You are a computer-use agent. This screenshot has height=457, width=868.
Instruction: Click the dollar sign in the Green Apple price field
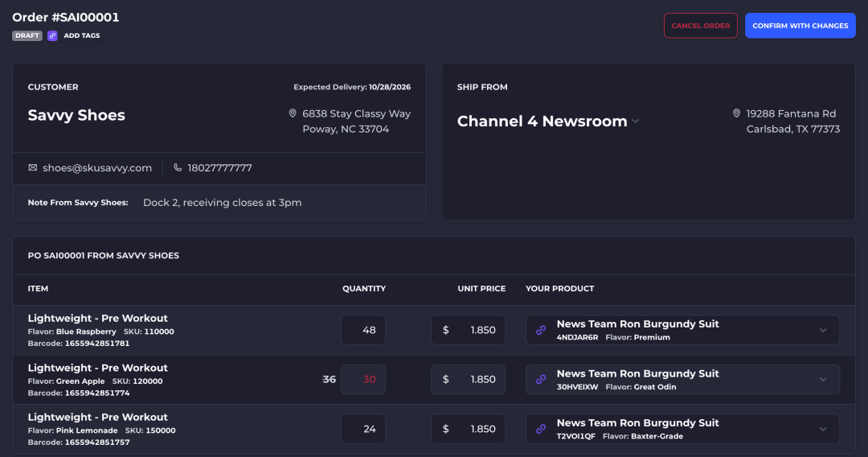pos(445,380)
